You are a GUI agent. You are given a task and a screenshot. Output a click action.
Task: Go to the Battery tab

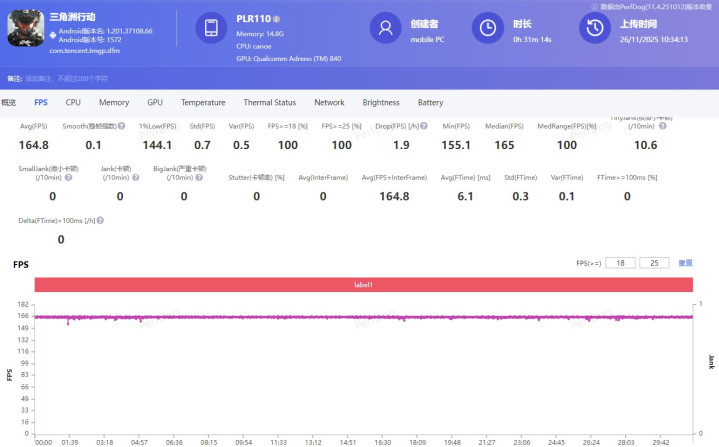430,102
